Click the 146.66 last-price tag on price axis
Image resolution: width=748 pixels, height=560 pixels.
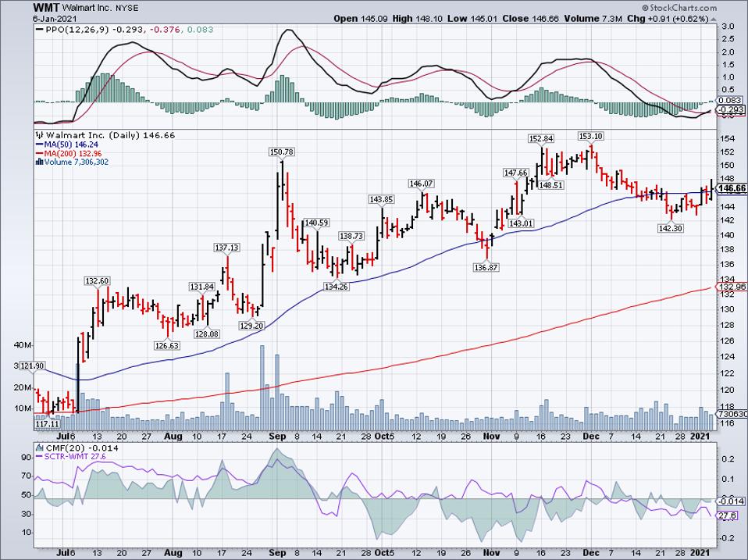pyautogui.click(x=732, y=188)
